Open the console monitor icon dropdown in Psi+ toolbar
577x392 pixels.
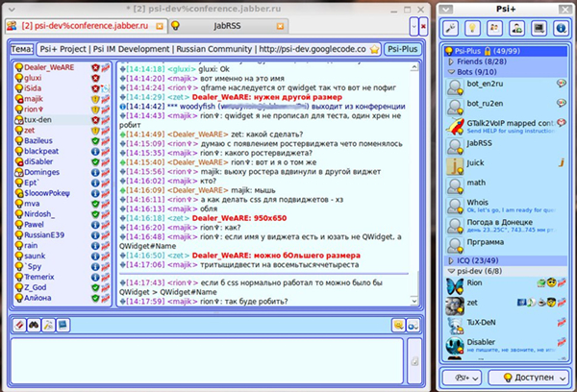pyautogui.click(x=539, y=28)
